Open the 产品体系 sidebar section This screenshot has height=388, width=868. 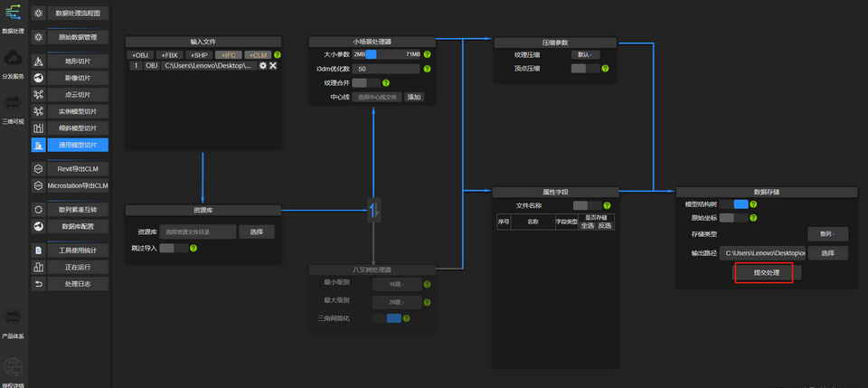point(13,324)
